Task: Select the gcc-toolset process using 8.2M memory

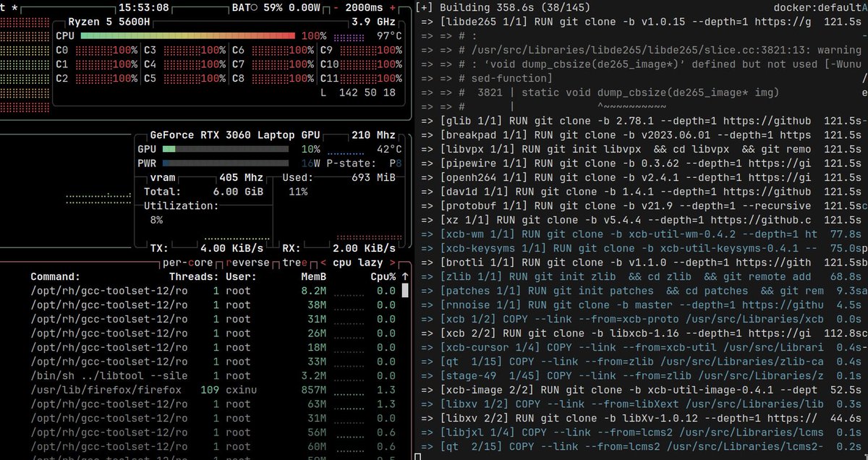Action: point(213,291)
